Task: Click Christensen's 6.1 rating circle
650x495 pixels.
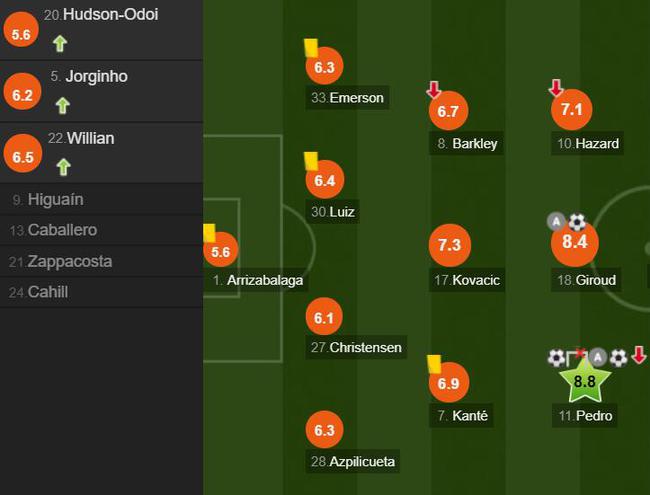Action: (x=324, y=316)
